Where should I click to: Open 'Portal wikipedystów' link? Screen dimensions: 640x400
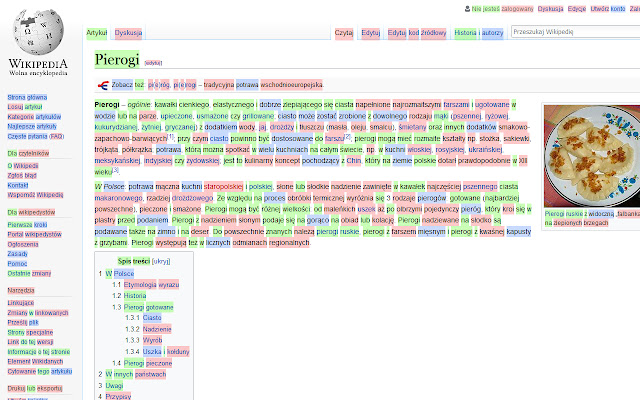coord(35,234)
